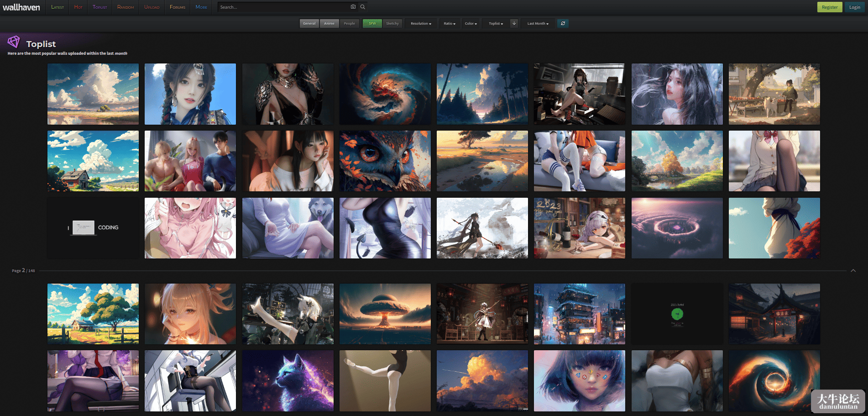Toggle the General category filter
Viewport: 868px width, 416px height.
(309, 23)
